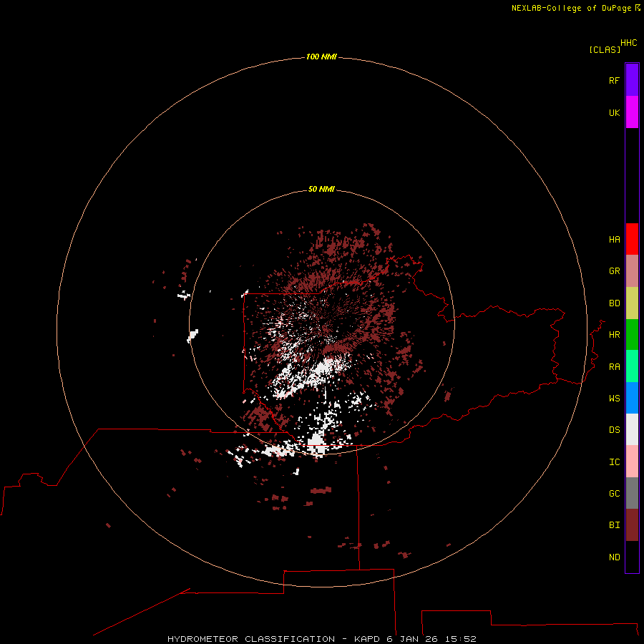Pick the DS white legend swatch

pyautogui.click(x=632, y=429)
